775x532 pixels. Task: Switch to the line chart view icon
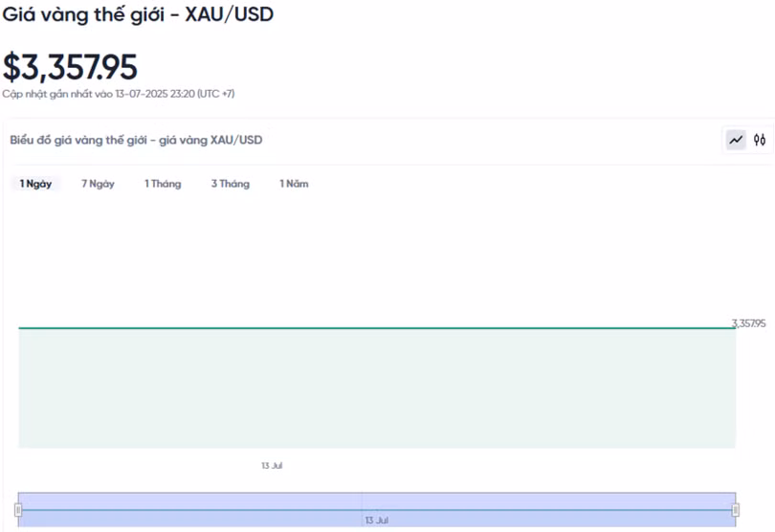pos(735,140)
